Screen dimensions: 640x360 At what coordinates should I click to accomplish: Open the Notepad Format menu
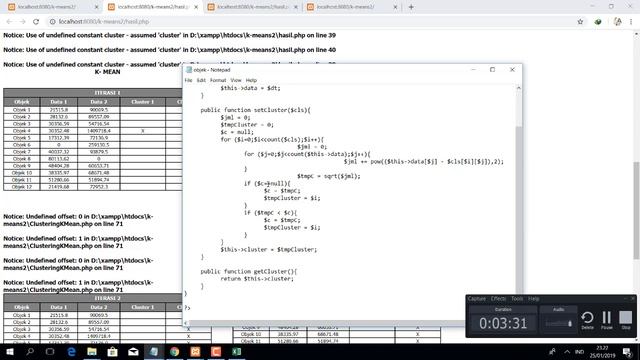(x=218, y=80)
